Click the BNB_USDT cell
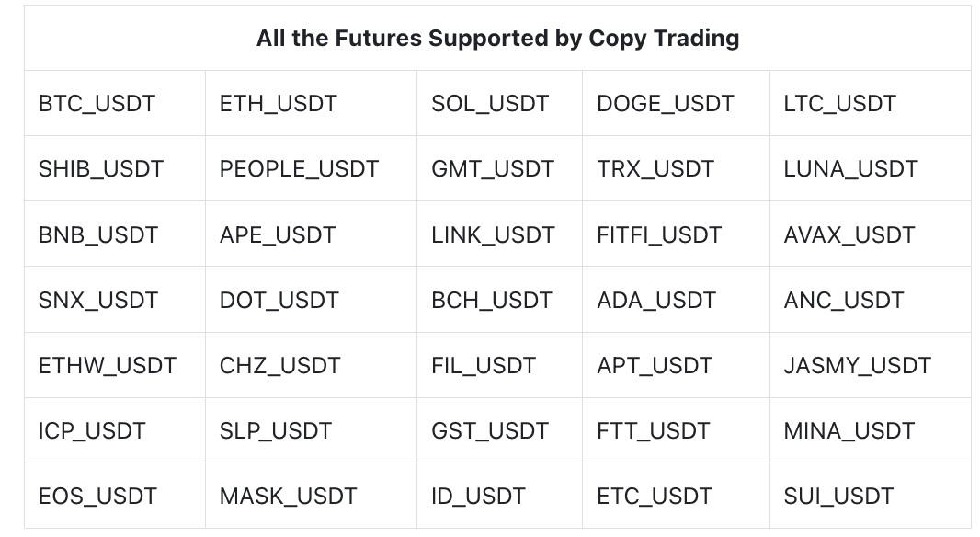 click(98, 234)
